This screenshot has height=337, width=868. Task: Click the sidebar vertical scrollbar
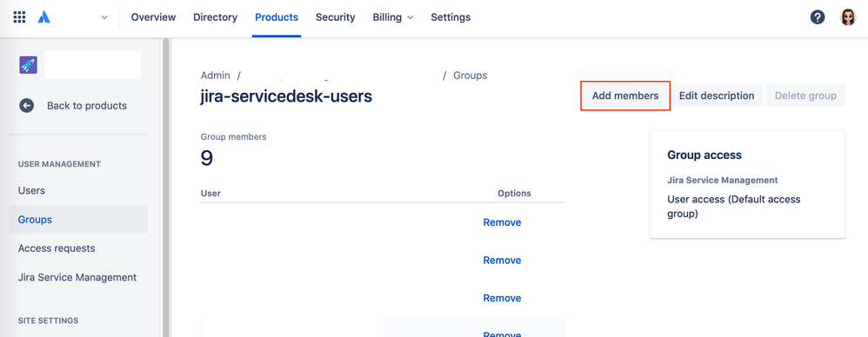click(x=164, y=188)
